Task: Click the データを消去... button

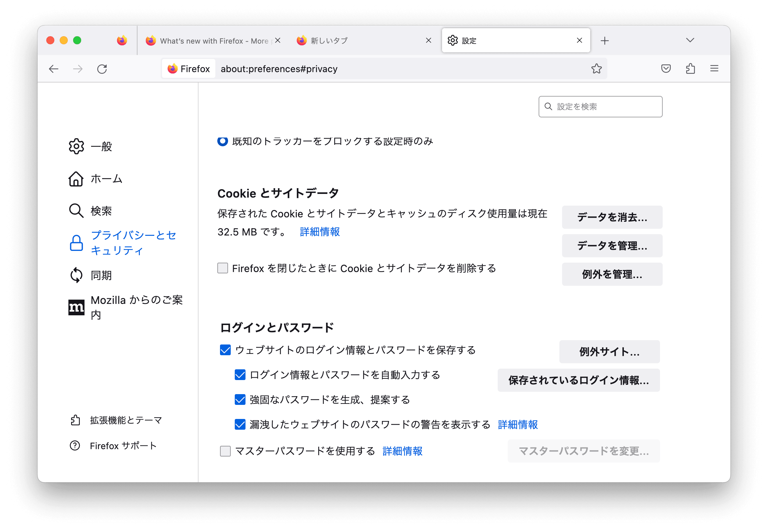Action: [612, 217]
